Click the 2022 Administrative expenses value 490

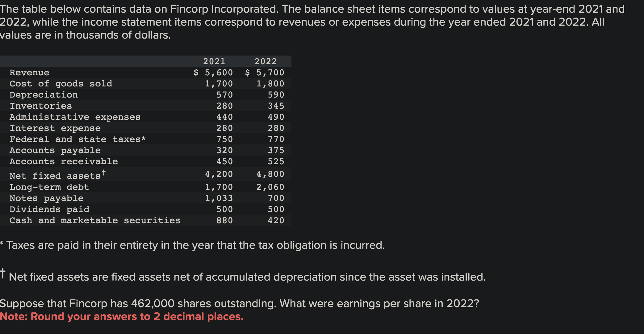[x=276, y=117]
